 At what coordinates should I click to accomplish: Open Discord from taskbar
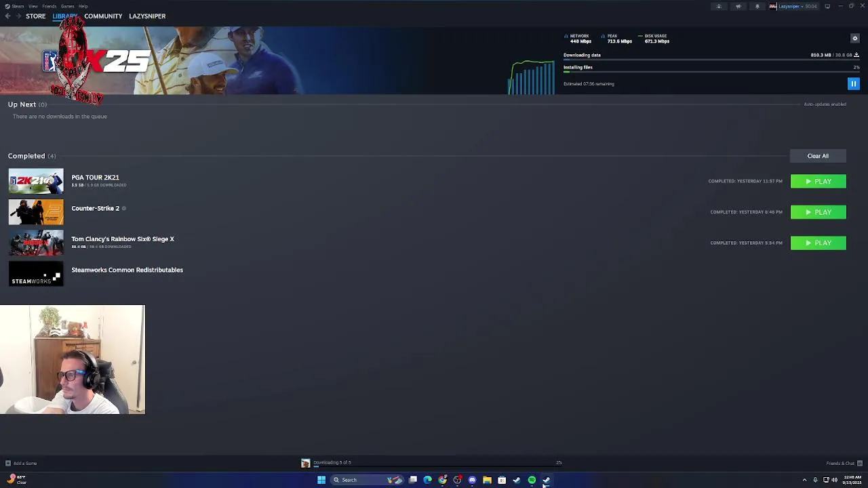pyautogui.click(x=472, y=480)
